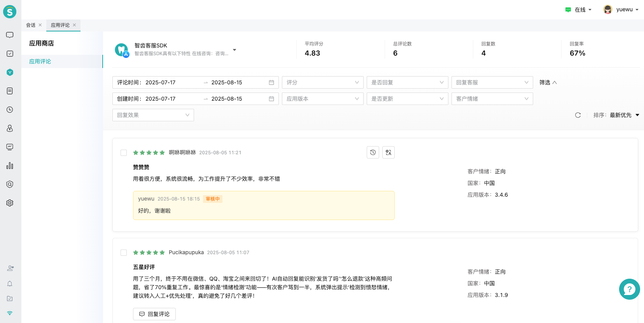Open the 评分 dropdown filter
The height and width of the screenshot is (323, 644).
pos(323,82)
